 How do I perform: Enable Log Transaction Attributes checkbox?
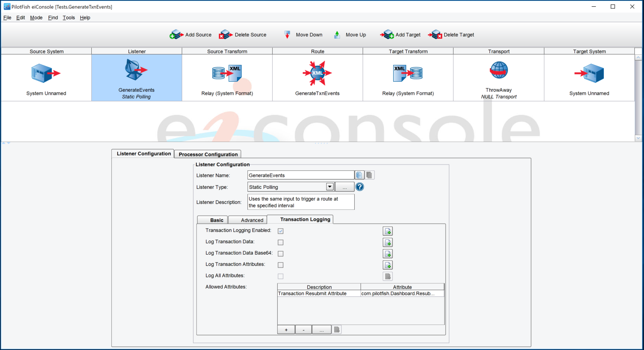281,265
